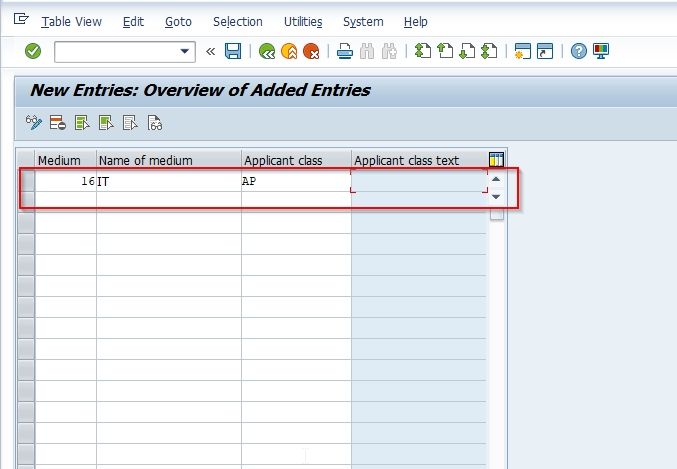Click the Select All icon
This screenshot has width=677, height=469.
(x=82, y=123)
